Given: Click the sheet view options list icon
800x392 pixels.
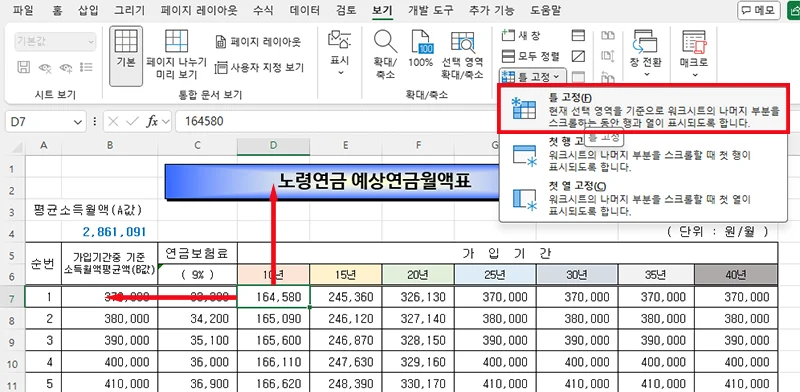Looking at the screenshot, I should (x=86, y=67).
